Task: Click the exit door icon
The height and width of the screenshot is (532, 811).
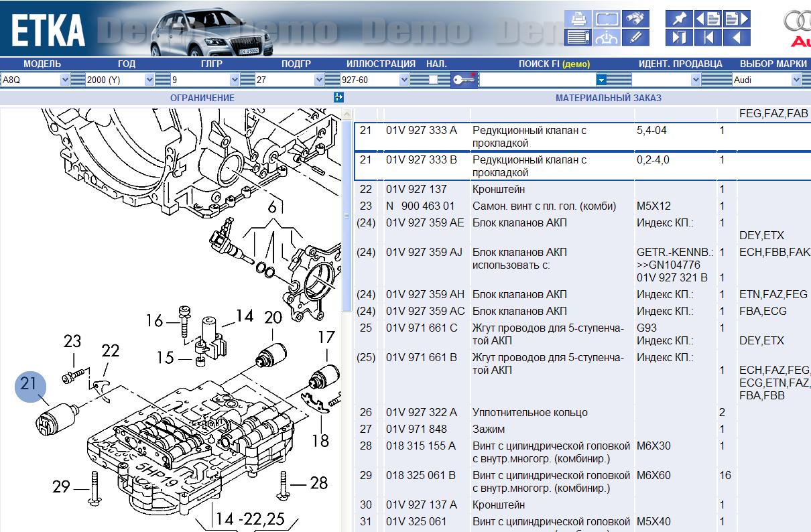Action: (x=678, y=38)
